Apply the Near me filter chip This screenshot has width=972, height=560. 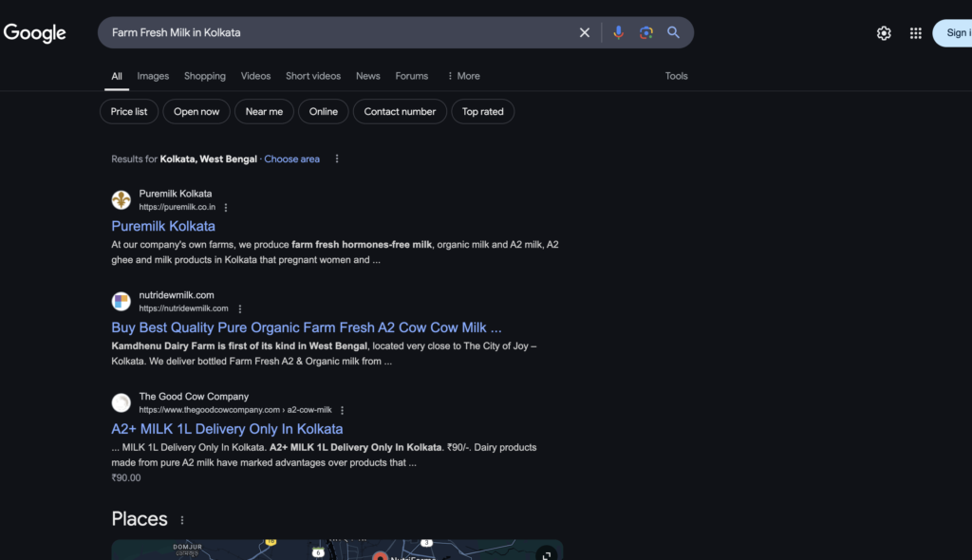click(x=264, y=112)
